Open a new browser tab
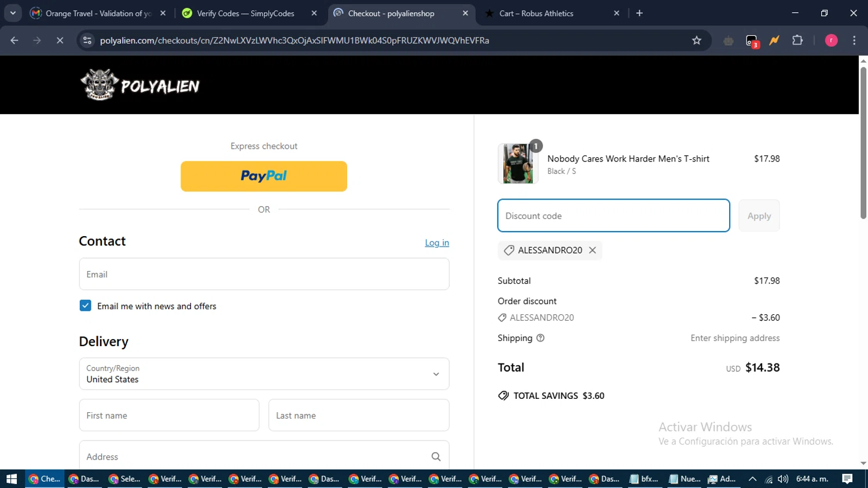868x488 pixels. (639, 13)
